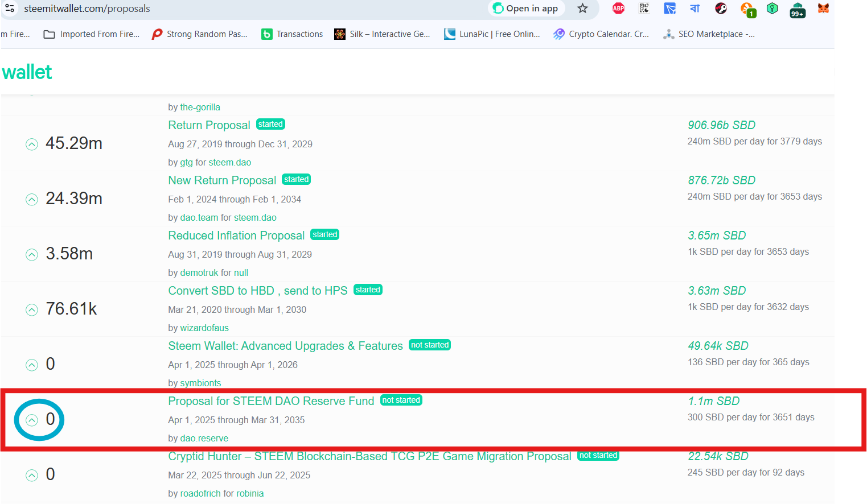This screenshot has width=867, height=504.
Task: Visit roadofrich author profile
Action: pos(199,493)
